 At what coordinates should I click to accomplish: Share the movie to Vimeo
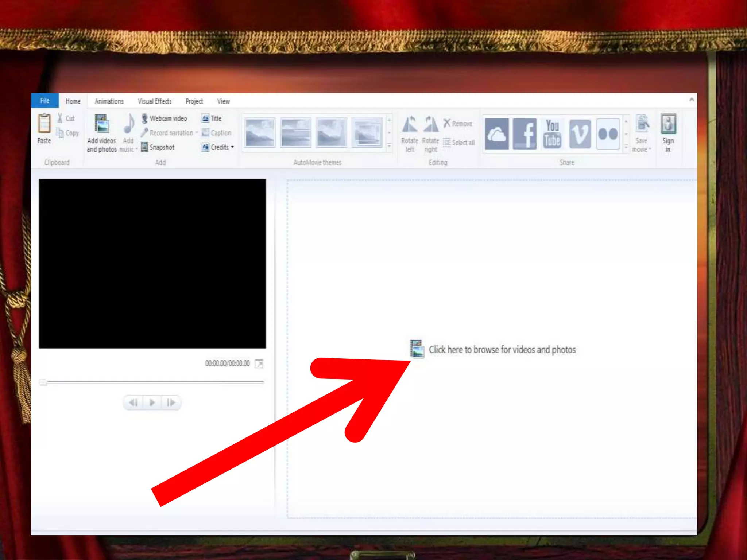[x=580, y=134]
